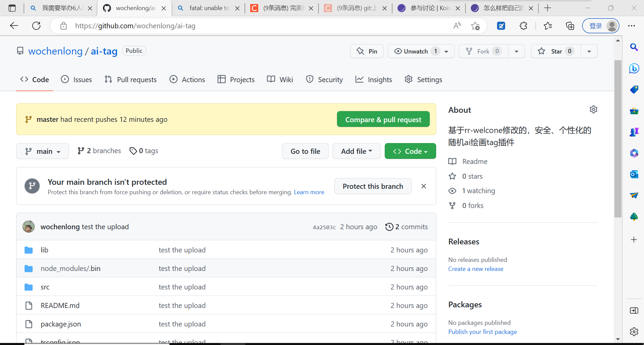Click the browser refresh icon
This screenshot has width=644, height=345.
click(36, 26)
